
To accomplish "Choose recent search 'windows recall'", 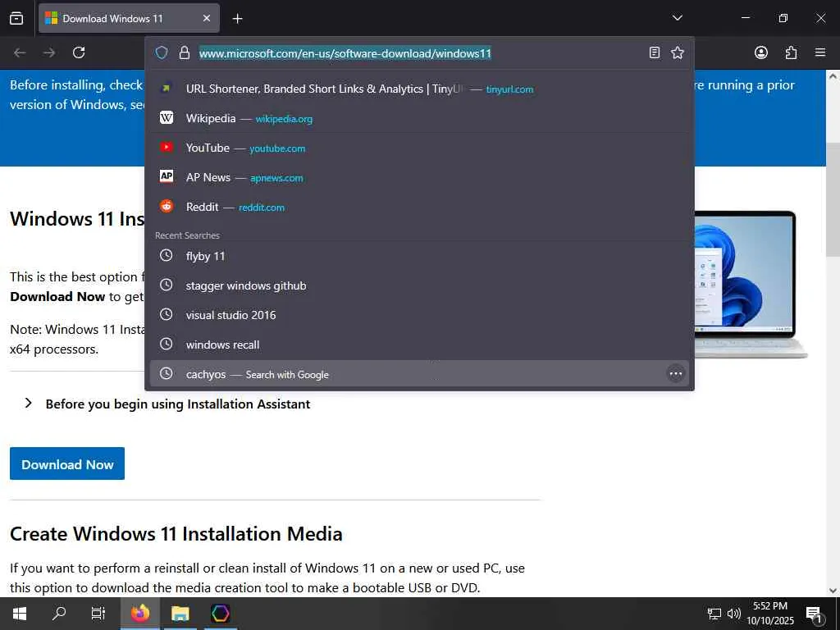I will [x=419, y=345].
